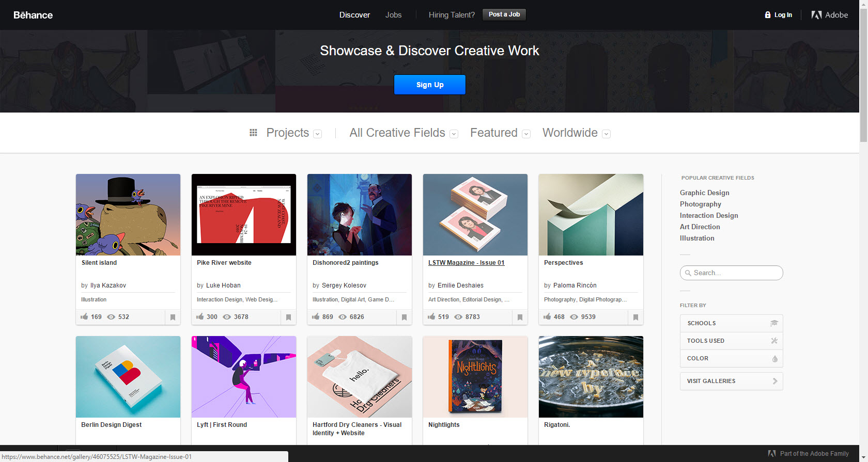Image resolution: width=868 pixels, height=462 pixels.
Task: Open the Featured sort dropdown
Action: click(500, 133)
